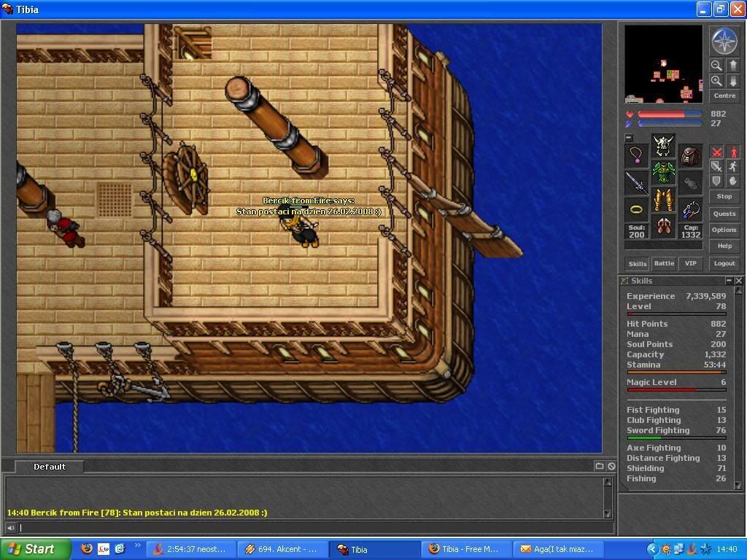Toggle the Battle window button

[x=664, y=263]
